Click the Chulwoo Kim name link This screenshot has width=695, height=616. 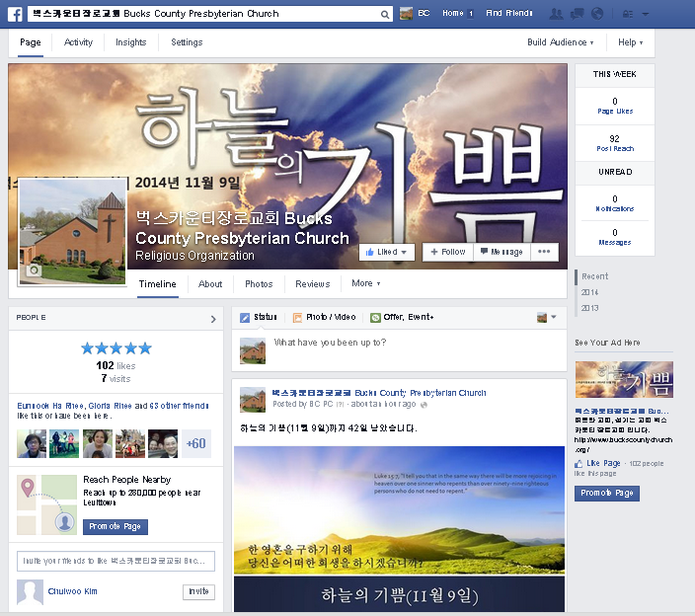[73, 591]
